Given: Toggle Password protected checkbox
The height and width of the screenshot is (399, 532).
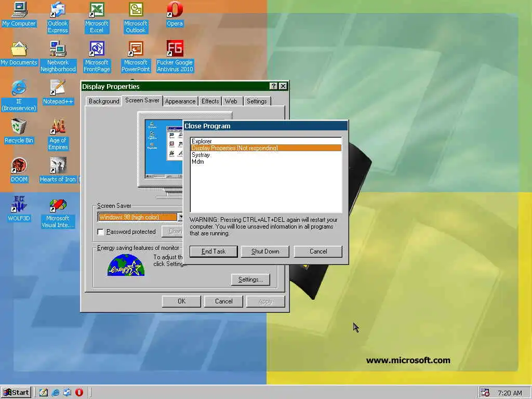Looking at the screenshot, I should pyautogui.click(x=101, y=232).
